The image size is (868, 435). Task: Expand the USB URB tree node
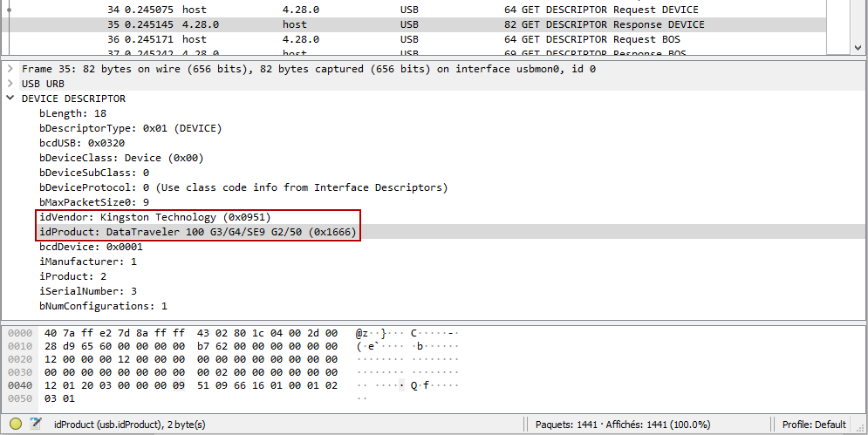[10, 84]
